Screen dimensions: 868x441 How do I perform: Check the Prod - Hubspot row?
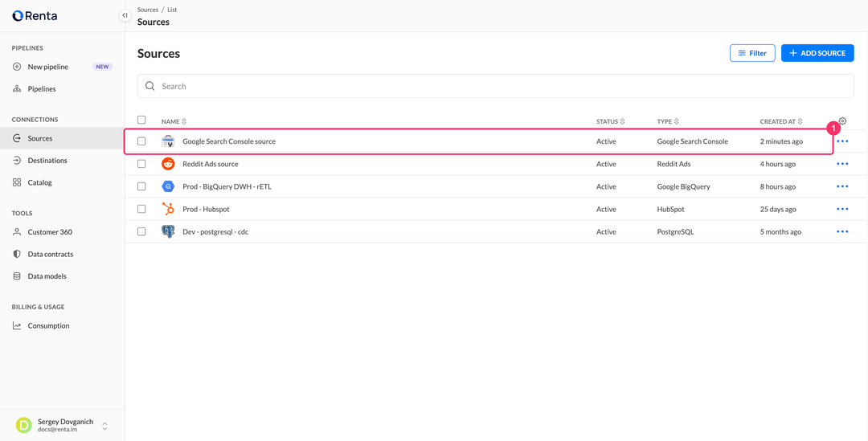[x=141, y=209]
